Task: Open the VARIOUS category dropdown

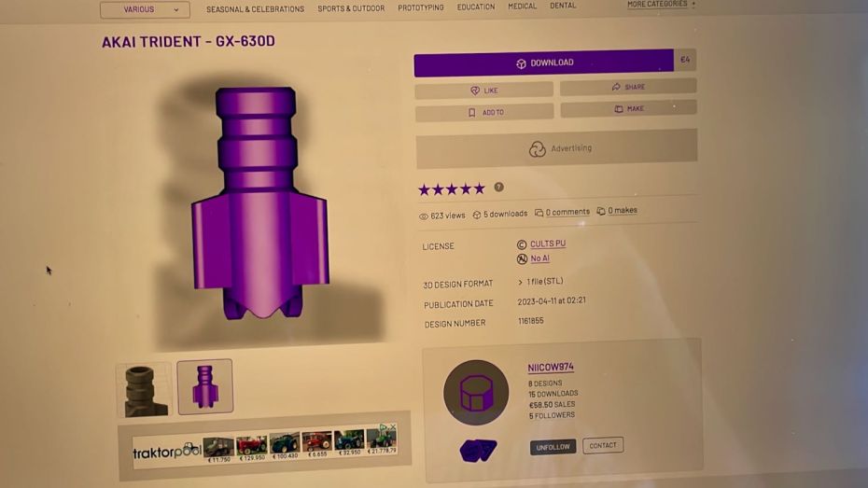Action: [145, 9]
